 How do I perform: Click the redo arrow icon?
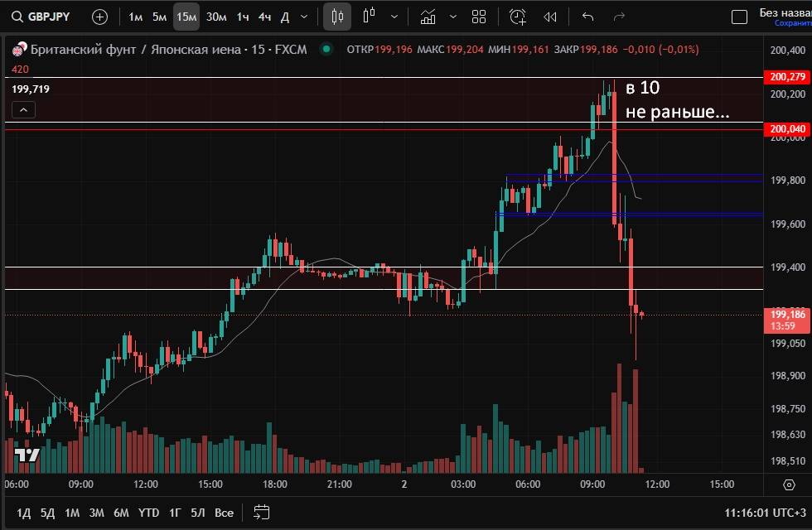pyautogui.click(x=619, y=17)
